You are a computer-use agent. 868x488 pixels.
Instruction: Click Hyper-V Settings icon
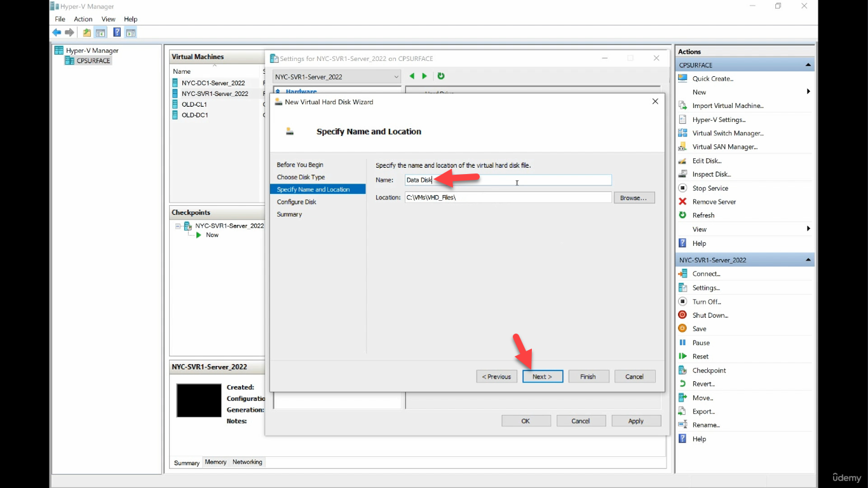682,119
